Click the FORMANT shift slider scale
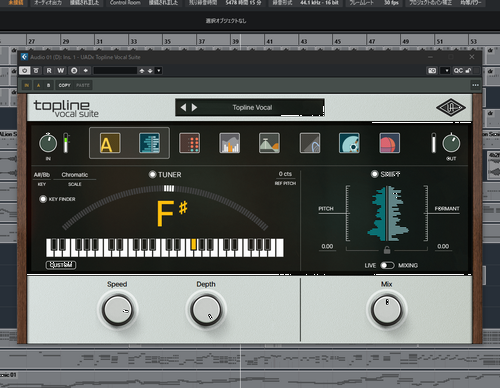This screenshot has height=388, width=500. pyautogui.click(x=426, y=213)
